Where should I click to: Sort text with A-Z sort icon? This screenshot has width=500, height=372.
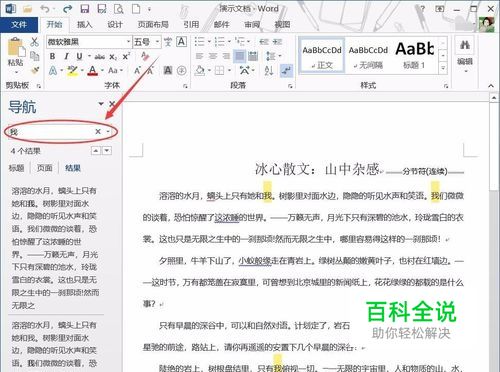pos(269,70)
